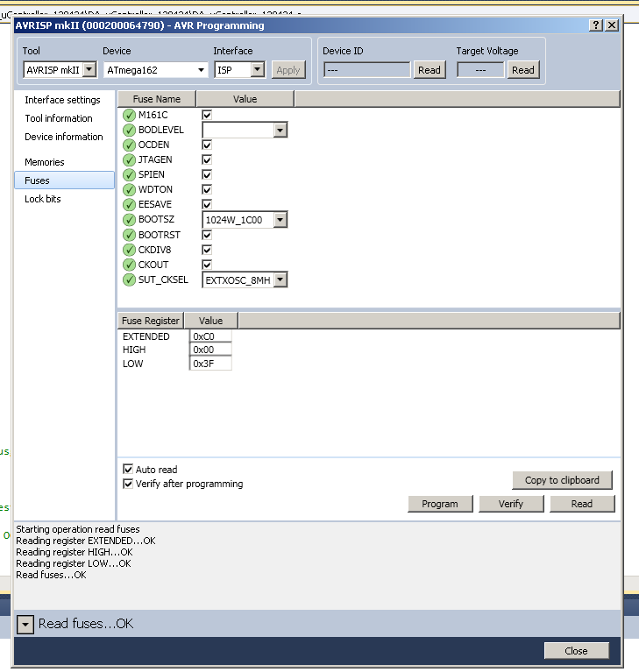Open the Interface settings page
The image size is (639, 672).
62,100
